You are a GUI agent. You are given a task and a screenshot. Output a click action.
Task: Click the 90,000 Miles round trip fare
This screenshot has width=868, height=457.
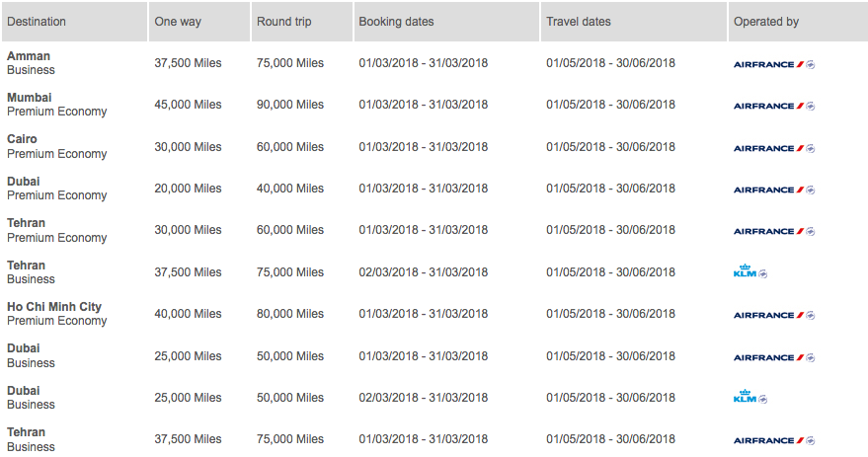pyautogui.click(x=290, y=105)
